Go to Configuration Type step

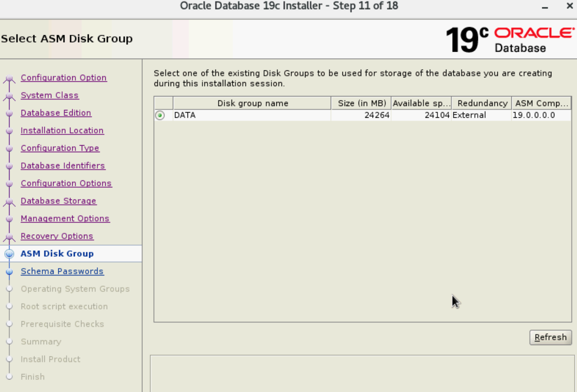coord(60,148)
